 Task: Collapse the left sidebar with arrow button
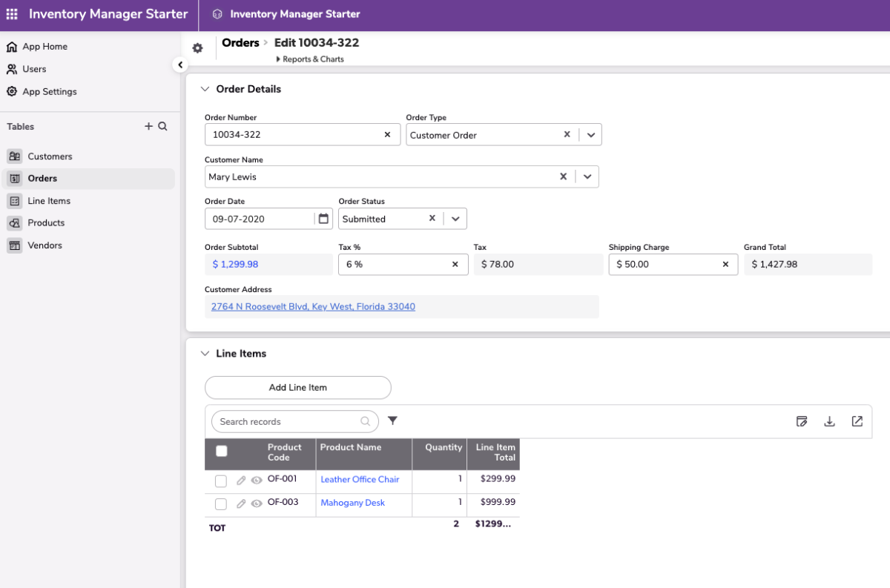[180, 65]
